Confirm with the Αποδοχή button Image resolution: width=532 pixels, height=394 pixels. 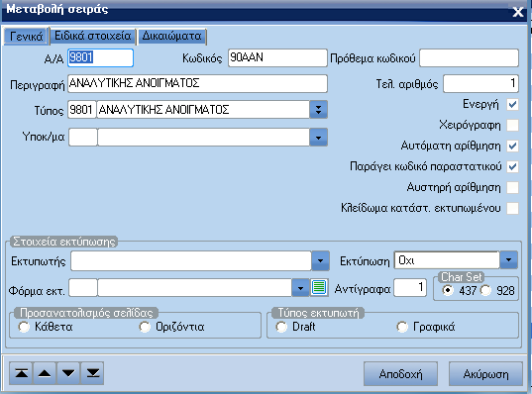pos(400,374)
